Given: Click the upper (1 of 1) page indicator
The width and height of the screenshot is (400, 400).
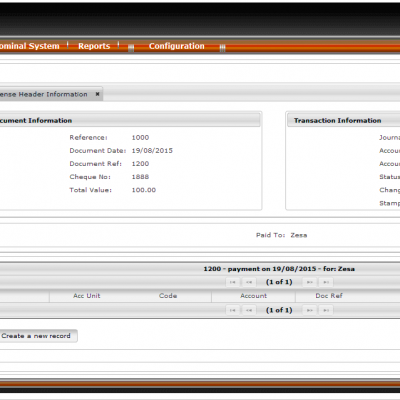Looking at the screenshot, I should pos(279,282).
